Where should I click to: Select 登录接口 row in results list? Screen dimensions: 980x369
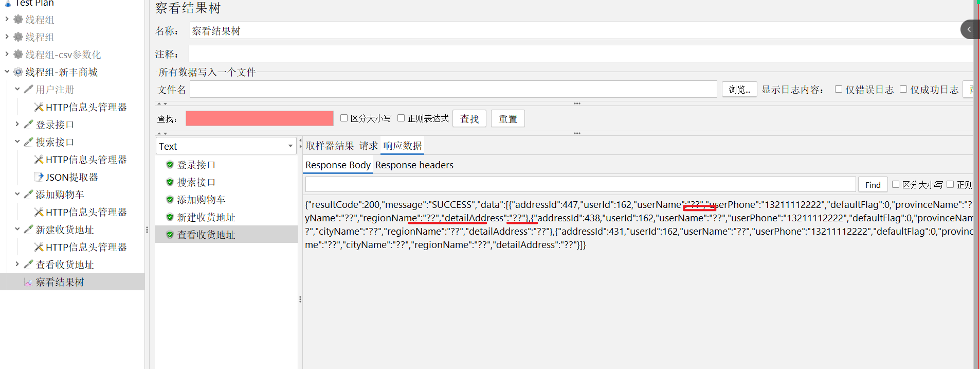point(226,165)
